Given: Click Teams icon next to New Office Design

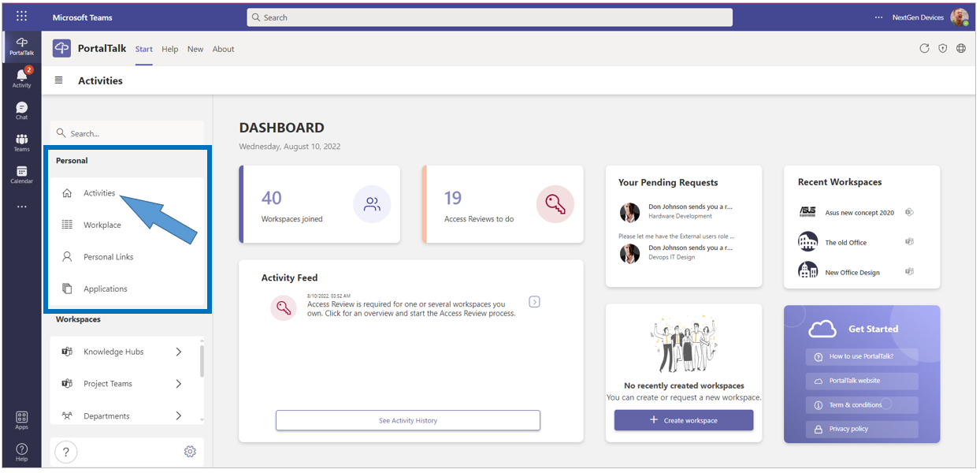Looking at the screenshot, I should point(909,271).
